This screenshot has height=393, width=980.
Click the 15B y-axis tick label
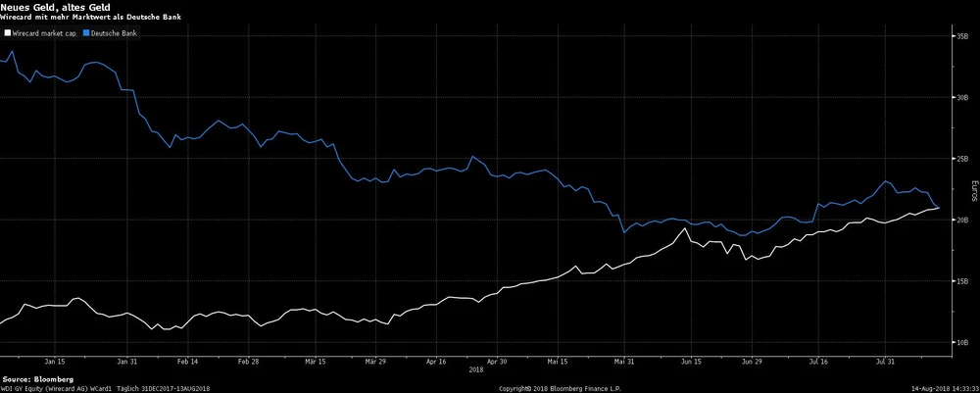tap(961, 281)
